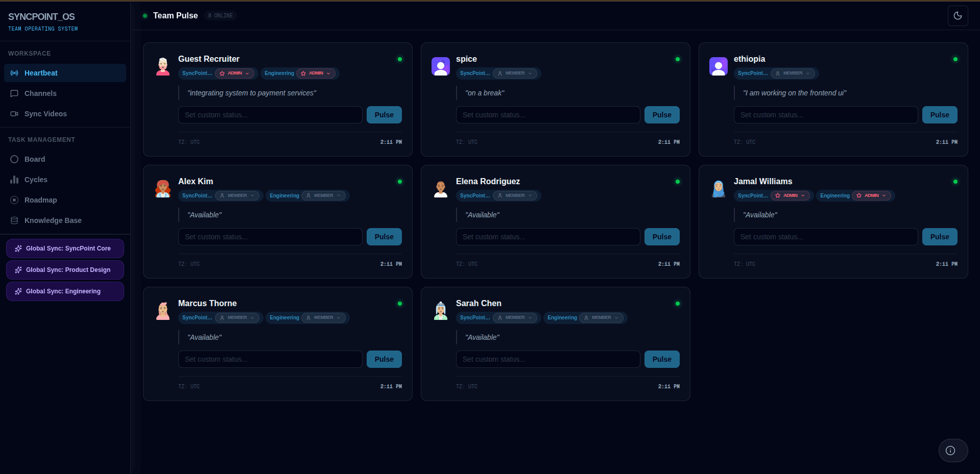Click Alex Kim's online status indicator
Viewport: 980px width, 474px height.
400,182
